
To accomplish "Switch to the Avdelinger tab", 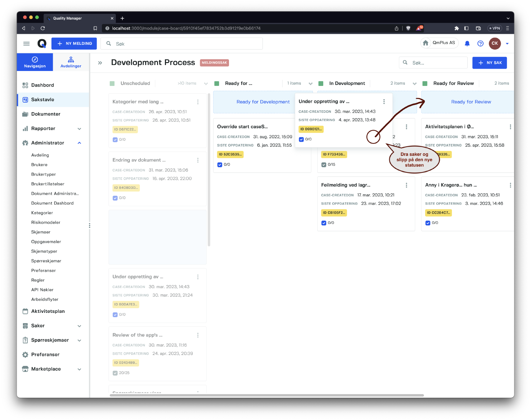I will (x=71, y=62).
